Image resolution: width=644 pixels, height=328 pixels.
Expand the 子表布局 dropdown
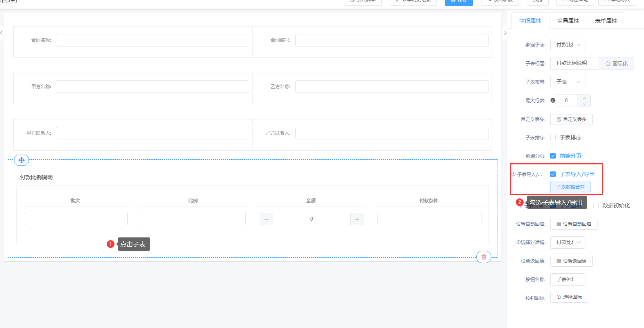pyautogui.click(x=567, y=82)
